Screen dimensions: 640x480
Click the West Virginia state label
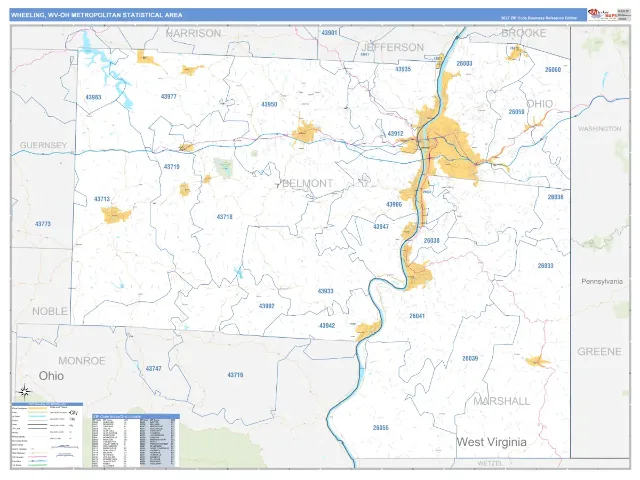click(x=491, y=442)
